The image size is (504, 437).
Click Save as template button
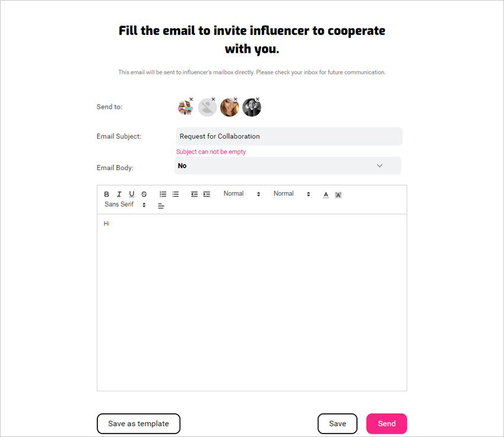(139, 423)
